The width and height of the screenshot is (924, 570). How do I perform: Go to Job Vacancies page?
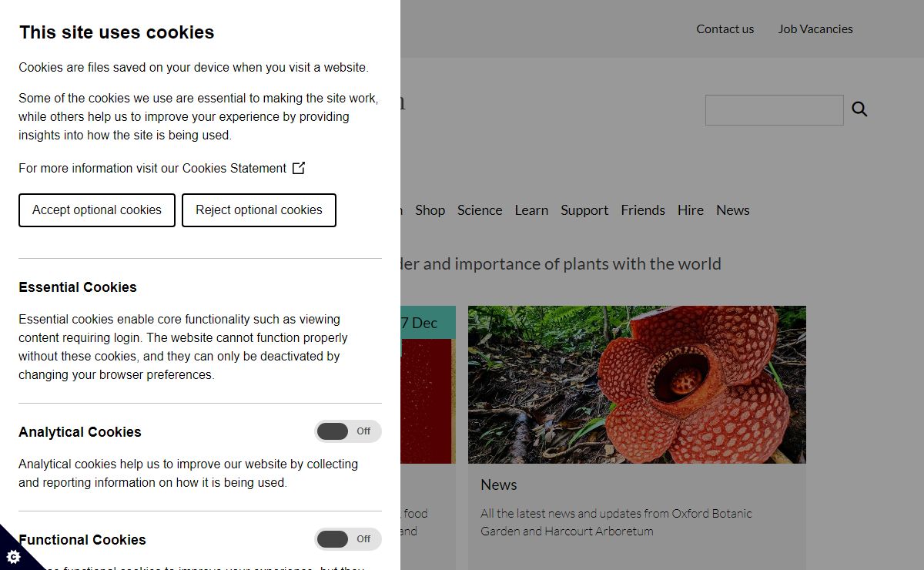click(x=815, y=28)
